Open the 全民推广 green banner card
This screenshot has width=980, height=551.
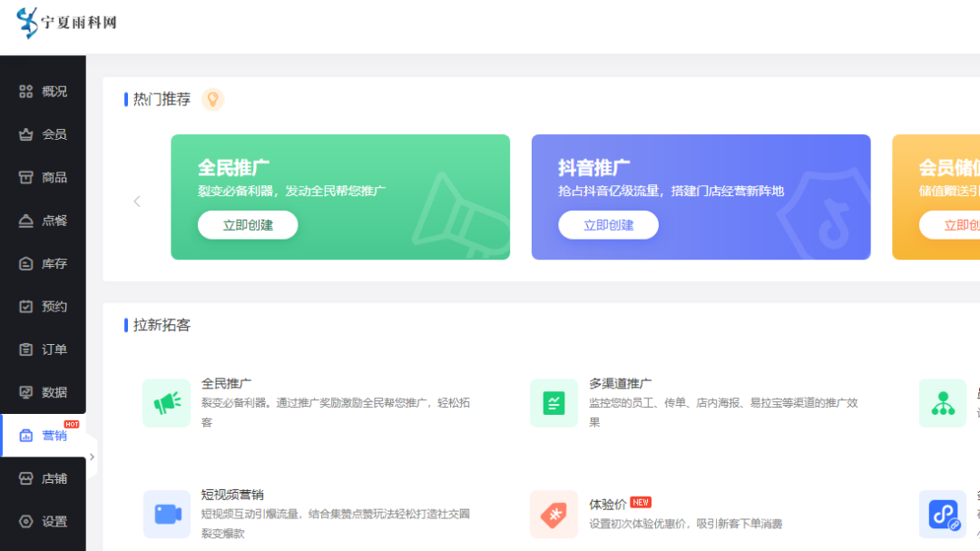340,197
